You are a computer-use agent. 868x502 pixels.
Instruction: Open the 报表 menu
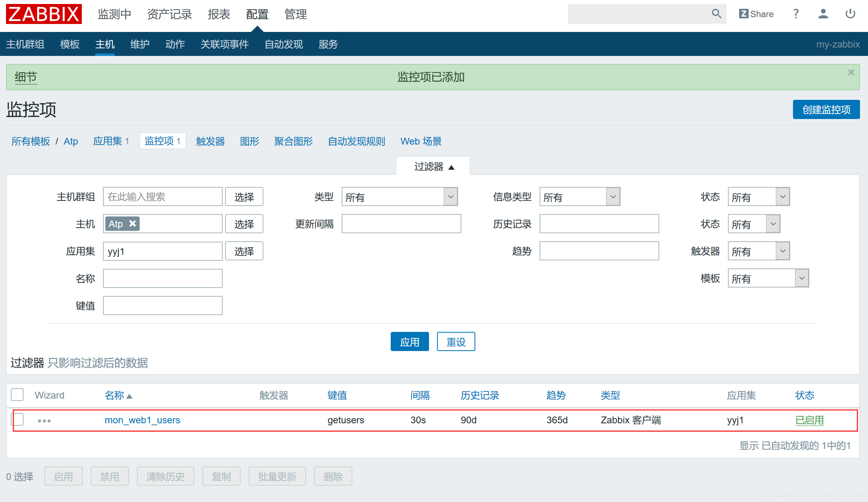point(219,14)
